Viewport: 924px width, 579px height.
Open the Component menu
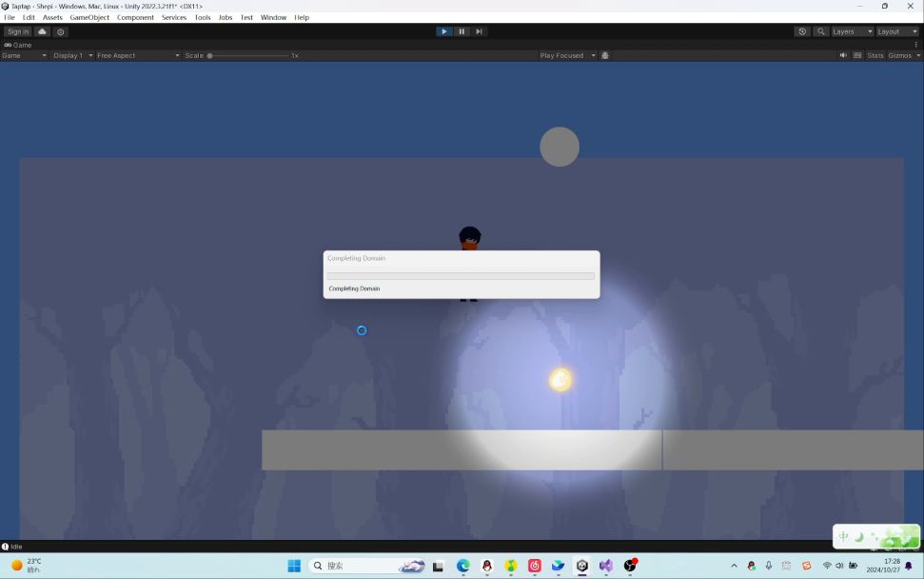click(x=135, y=17)
